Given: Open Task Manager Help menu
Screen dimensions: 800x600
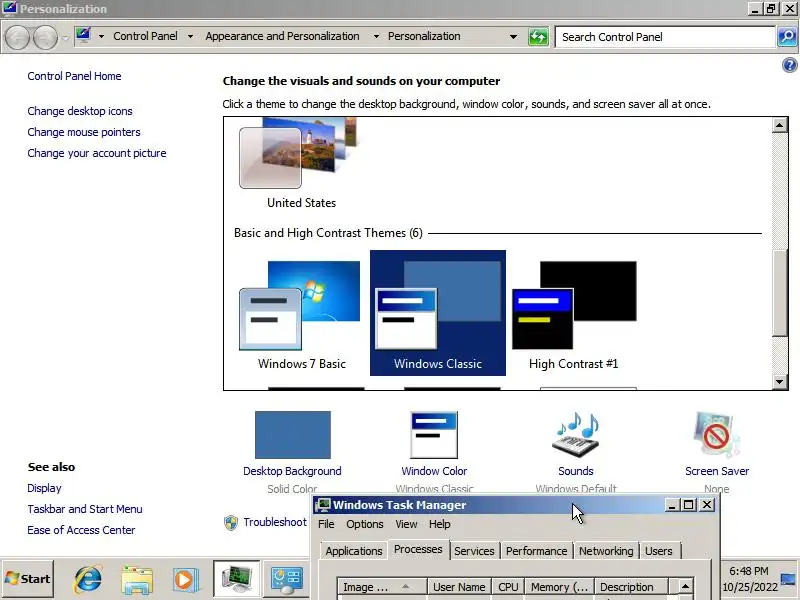Looking at the screenshot, I should point(439,524).
